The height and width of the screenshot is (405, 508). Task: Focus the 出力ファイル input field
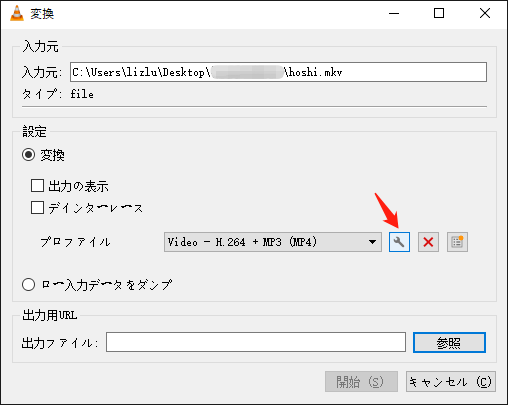pyautogui.click(x=256, y=342)
